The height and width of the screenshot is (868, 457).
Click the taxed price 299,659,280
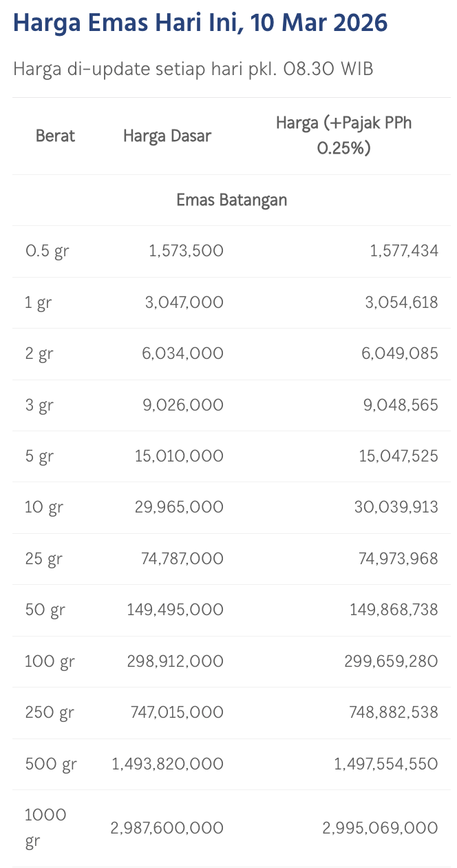(391, 661)
